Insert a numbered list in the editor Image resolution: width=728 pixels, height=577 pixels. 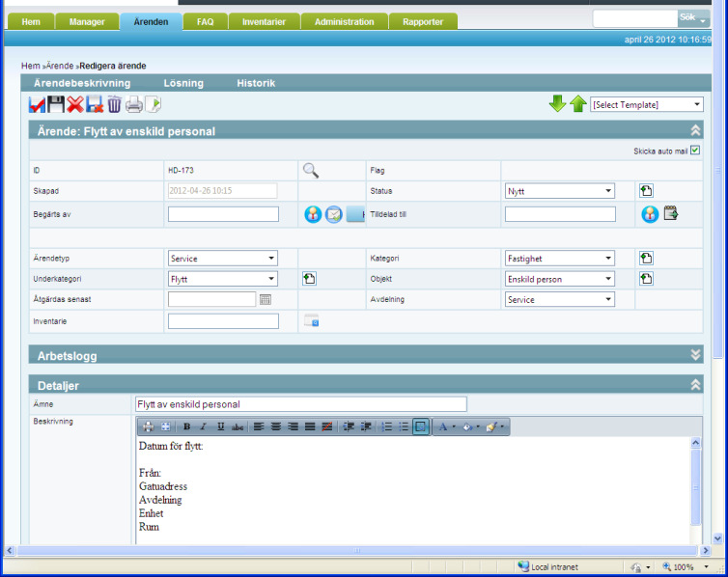[386, 426]
